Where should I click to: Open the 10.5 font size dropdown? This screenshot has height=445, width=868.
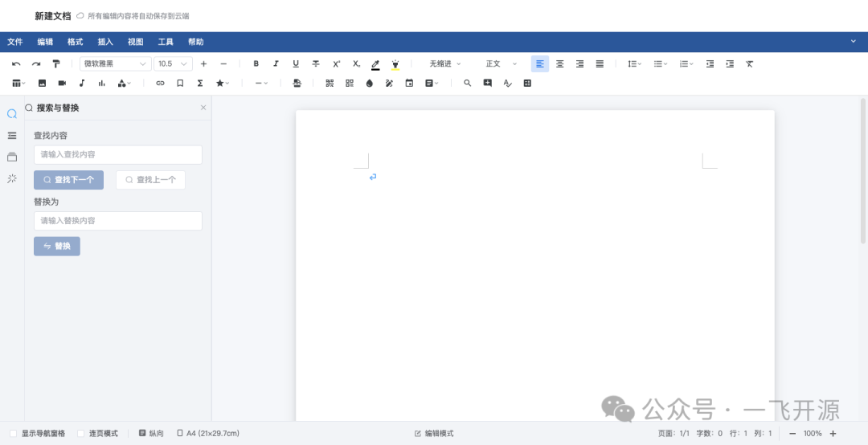click(174, 64)
